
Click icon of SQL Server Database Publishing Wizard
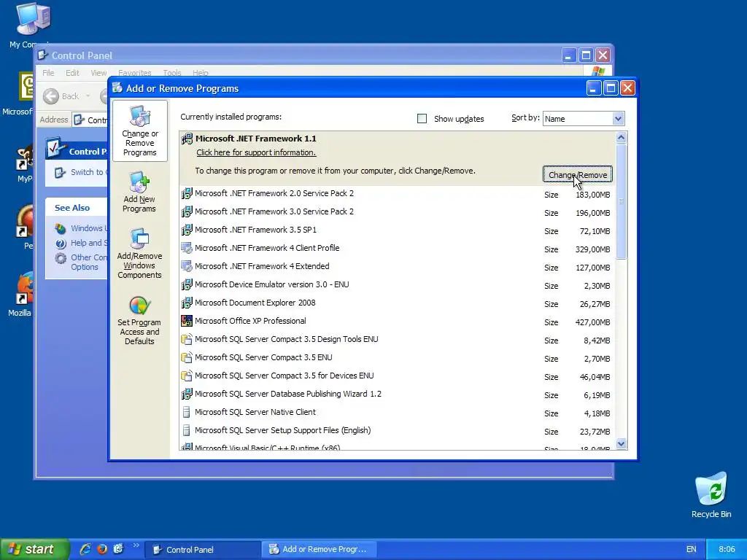click(187, 394)
